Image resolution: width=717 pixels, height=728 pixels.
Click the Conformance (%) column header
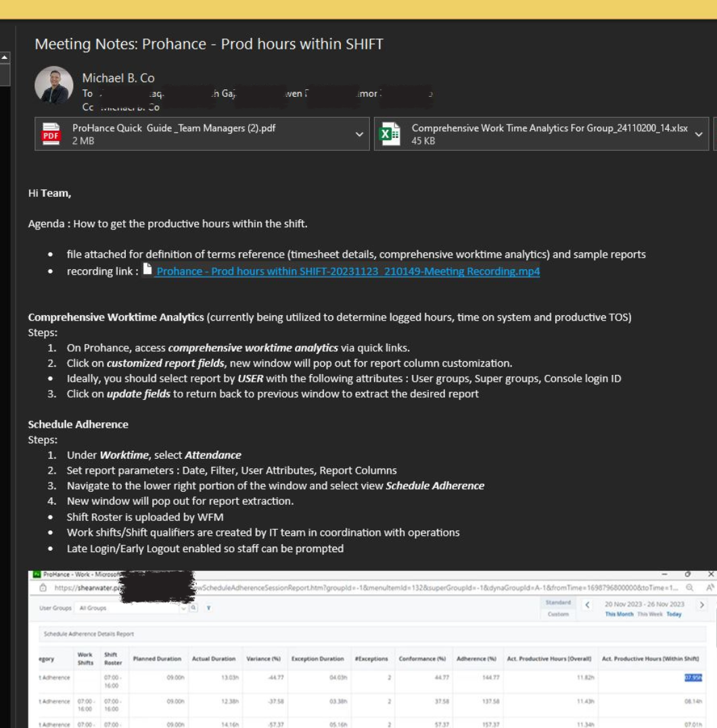422,659
